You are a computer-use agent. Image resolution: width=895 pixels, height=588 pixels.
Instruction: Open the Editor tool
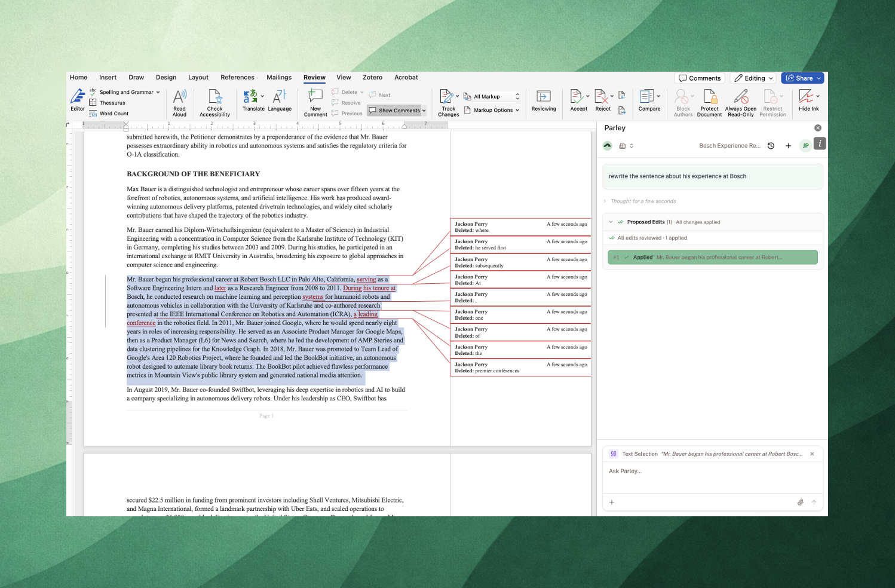(78, 100)
